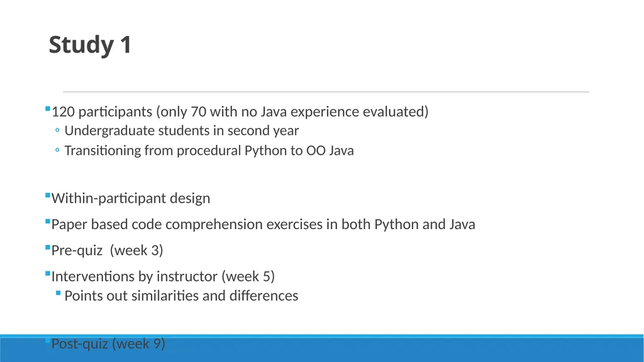Click the Pre-quiz (week 3) text
This screenshot has width=644, height=362.
pyautogui.click(x=107, y=250)
